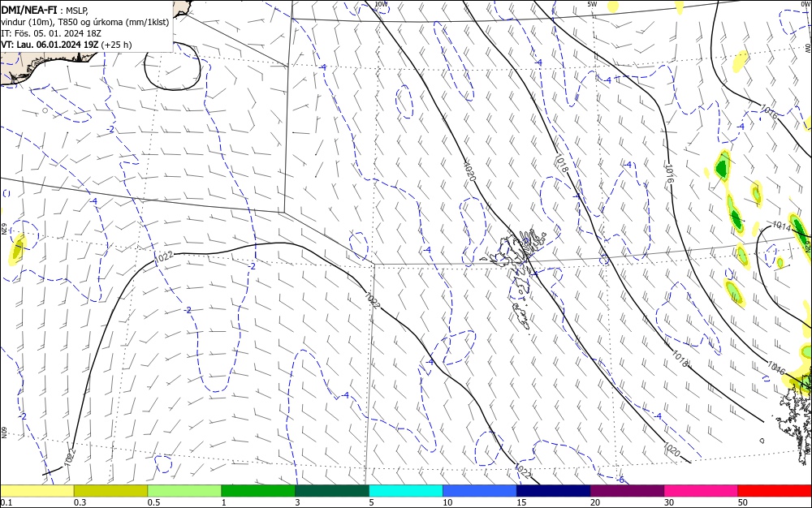Click the closed circular isobar near Iceland
The image size is (812, 508).
[x=172, y=67]
